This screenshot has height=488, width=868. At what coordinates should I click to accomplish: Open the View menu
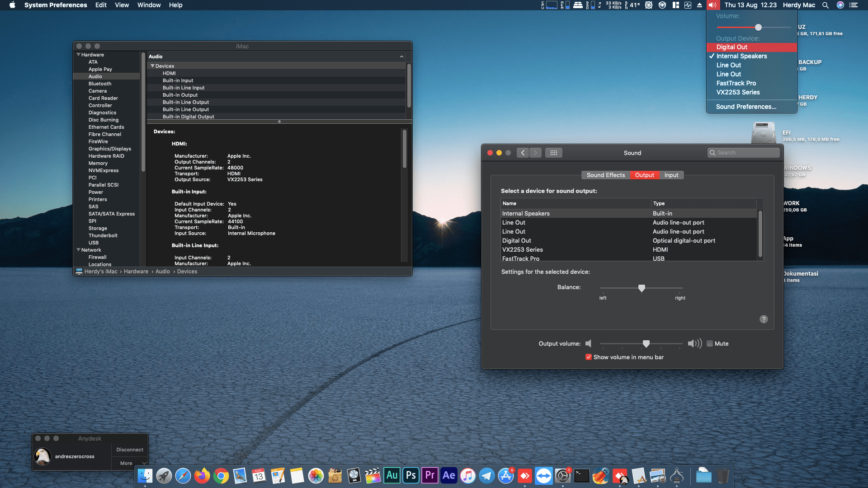pos(122,5)
